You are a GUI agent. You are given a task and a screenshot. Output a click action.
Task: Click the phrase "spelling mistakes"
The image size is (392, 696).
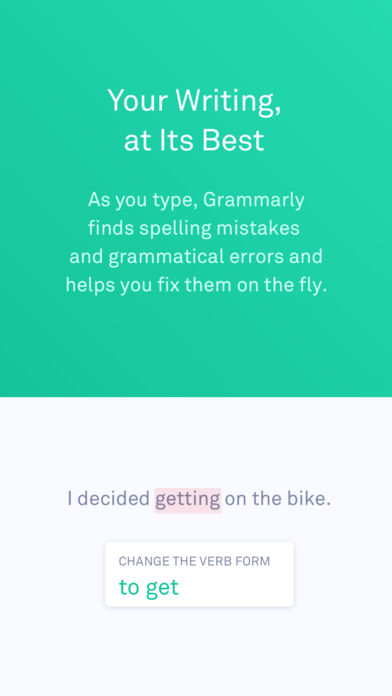[x=219, y=229]
